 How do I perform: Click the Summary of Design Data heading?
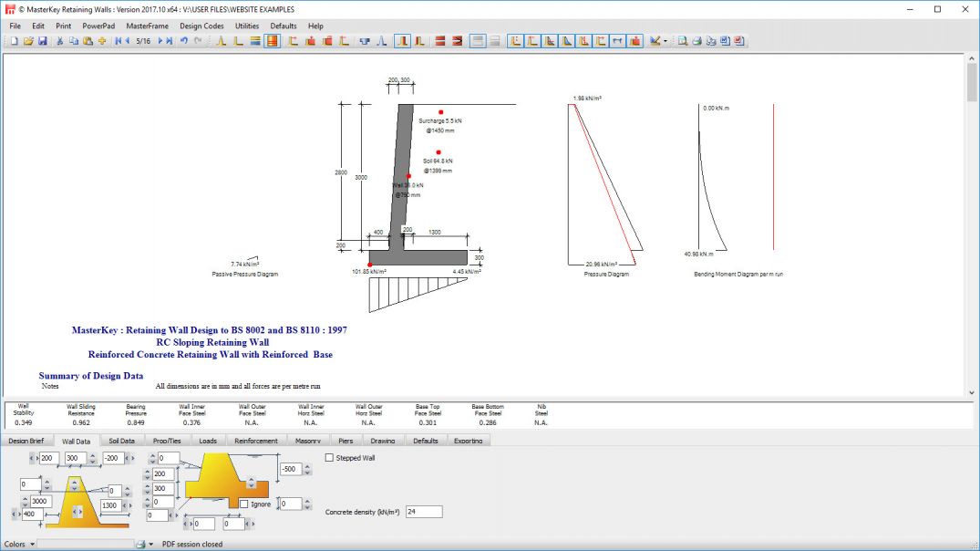90,376
